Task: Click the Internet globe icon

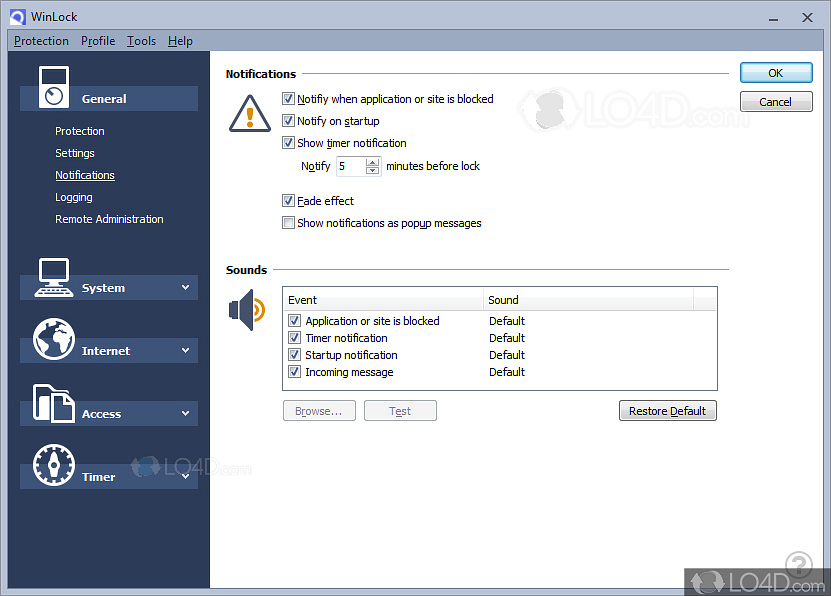Action: point(53,340)
